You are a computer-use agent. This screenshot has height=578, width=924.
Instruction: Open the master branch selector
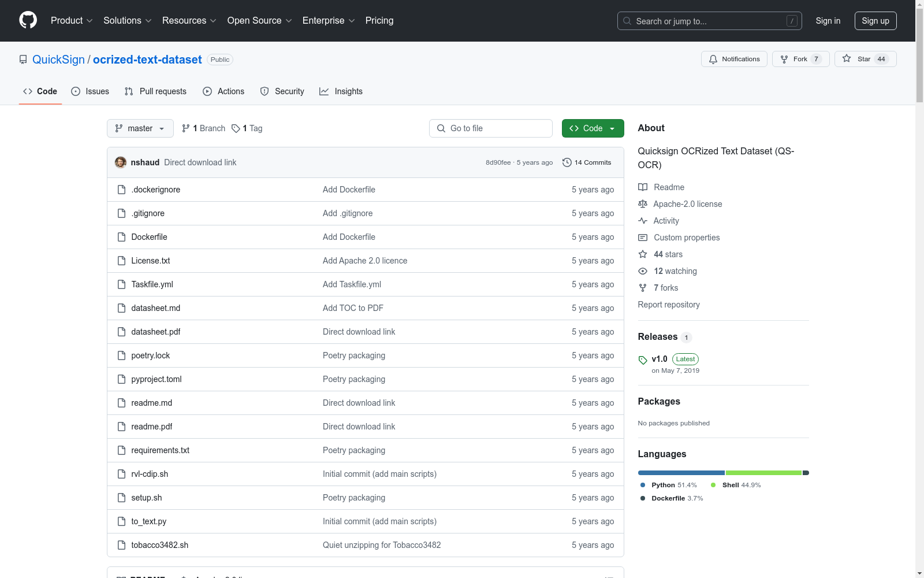(140, 128)
